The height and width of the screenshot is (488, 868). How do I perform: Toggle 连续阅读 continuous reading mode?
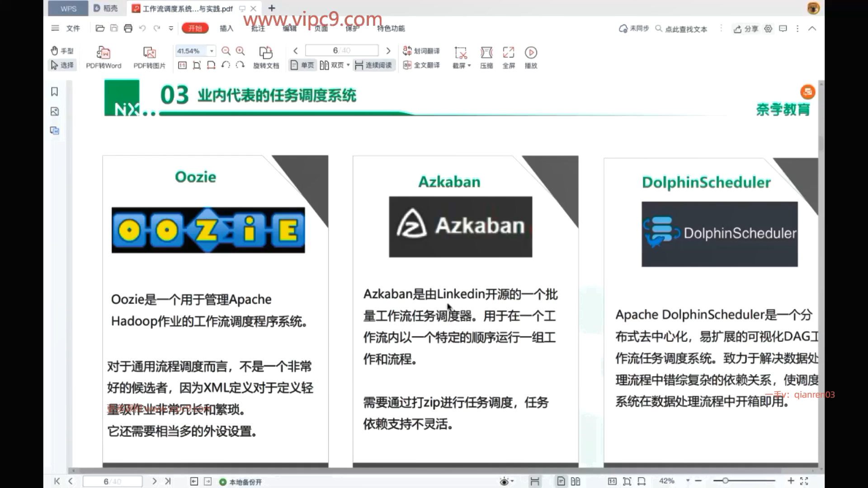pos(373,66)
